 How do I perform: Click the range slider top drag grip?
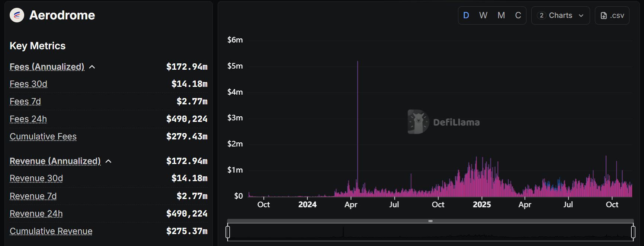tap(430, 221)
